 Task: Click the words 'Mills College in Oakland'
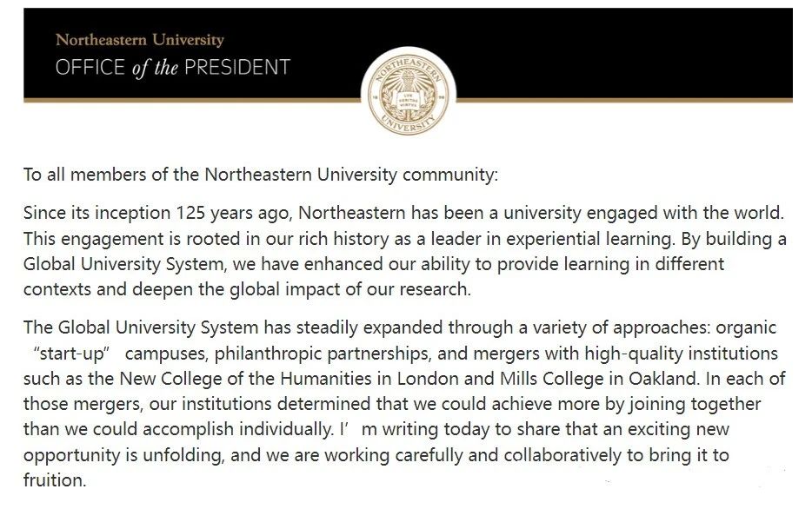598,379
